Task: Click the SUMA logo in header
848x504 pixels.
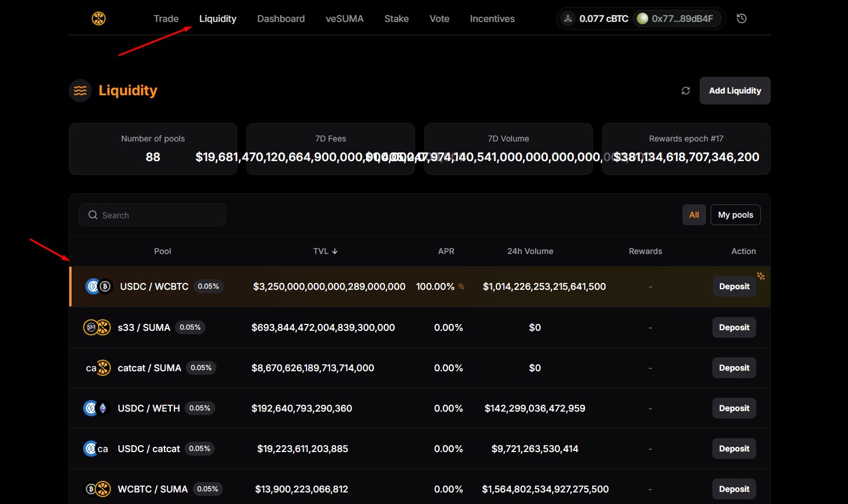Action: [x=99, y=18]
